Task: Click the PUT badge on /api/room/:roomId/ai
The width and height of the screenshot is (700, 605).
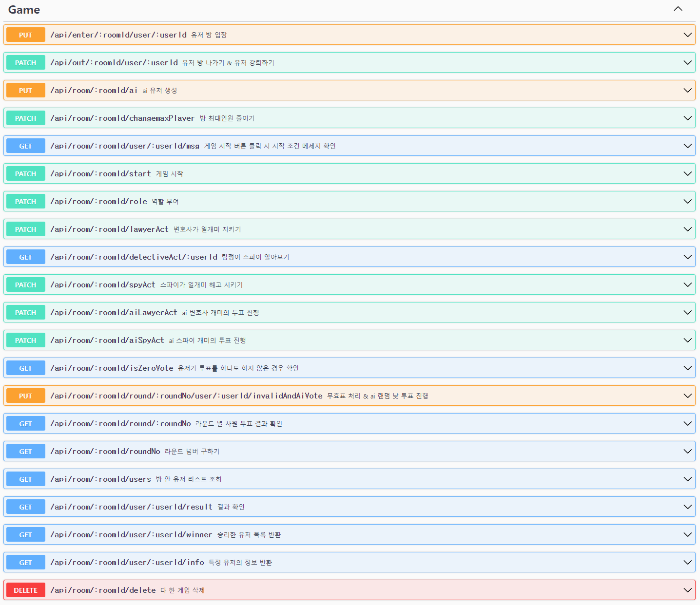Action: pyautogui.click(x=25, y=90)
